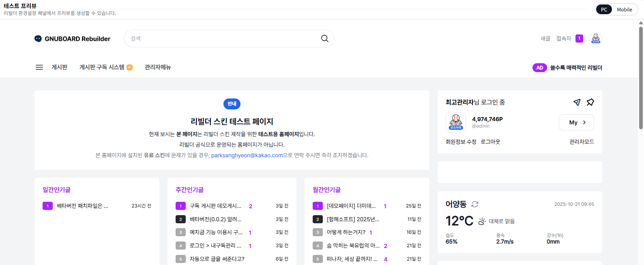Open the 게시판 구독 시스템 menu
The image size is (644, 265).
[x=102, y=67]
